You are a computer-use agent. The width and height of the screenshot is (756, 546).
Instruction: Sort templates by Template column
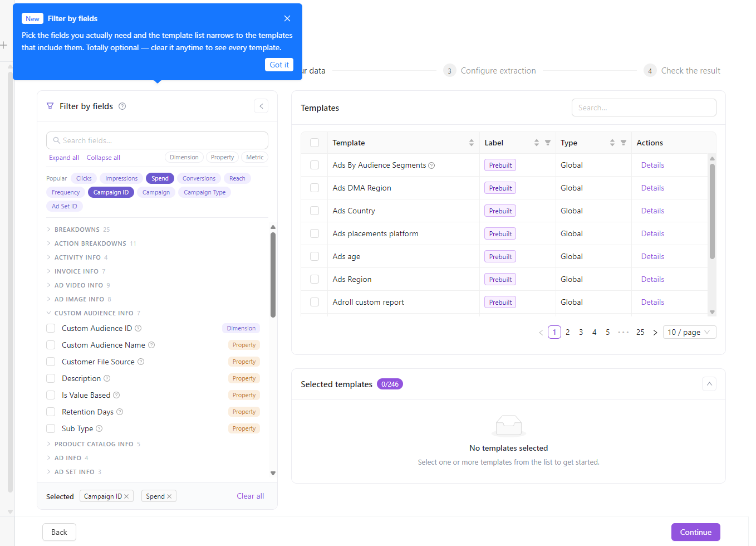click(x=472, y=143)
